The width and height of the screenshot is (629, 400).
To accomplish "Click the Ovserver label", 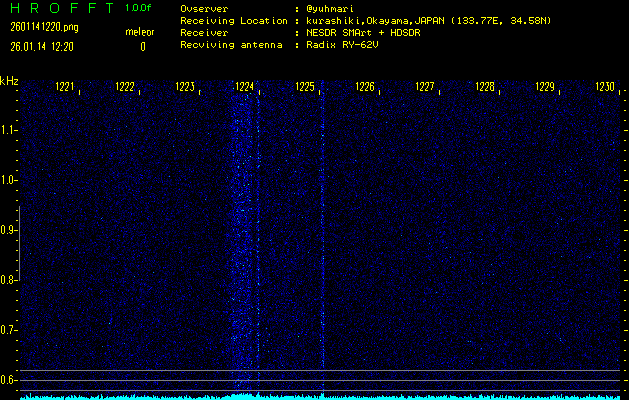I will point(204,9).
